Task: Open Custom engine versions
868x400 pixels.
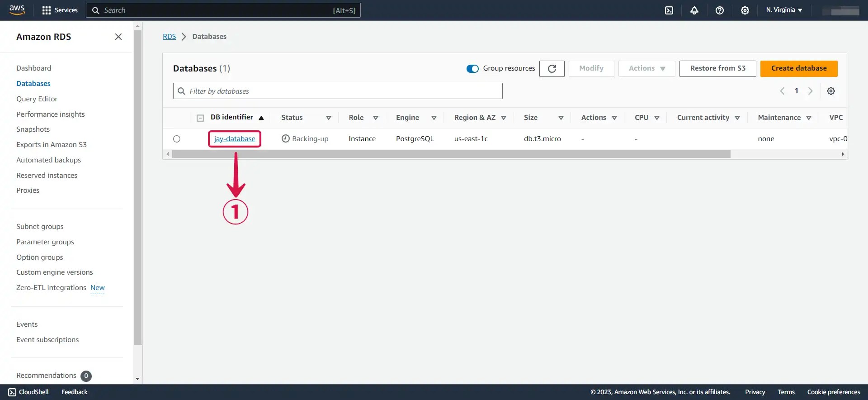Action: [x=54, y=272]
